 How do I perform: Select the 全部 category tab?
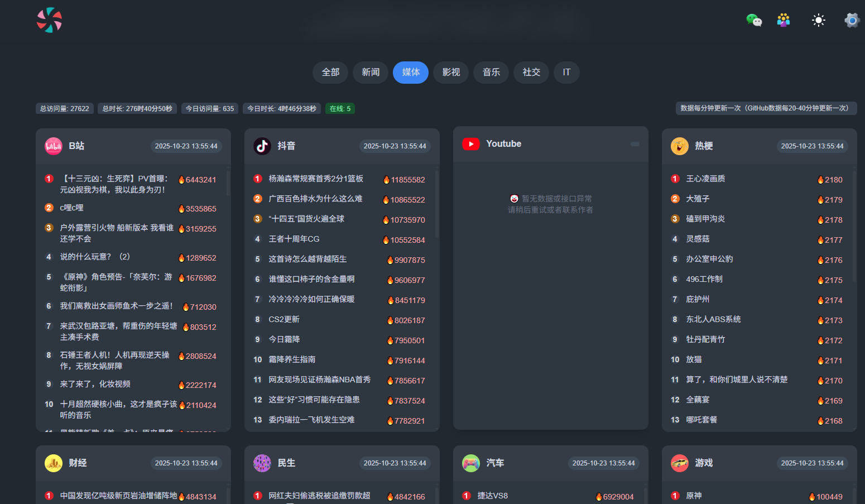330,73
